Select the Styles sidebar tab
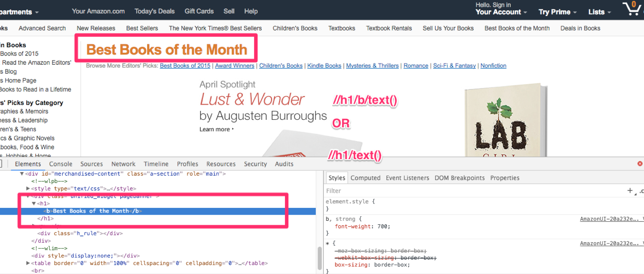This screenshot has width=644, height=274. pos(337,178)
